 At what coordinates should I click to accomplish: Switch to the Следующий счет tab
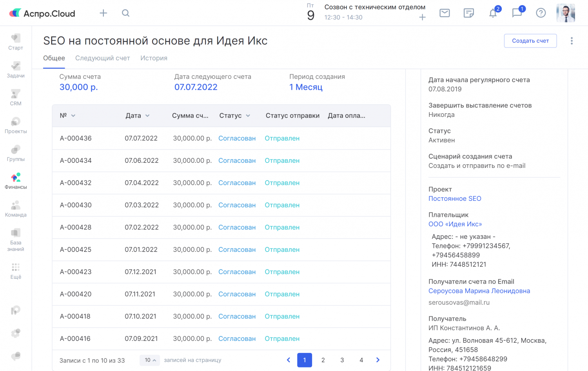coord(102,58)
